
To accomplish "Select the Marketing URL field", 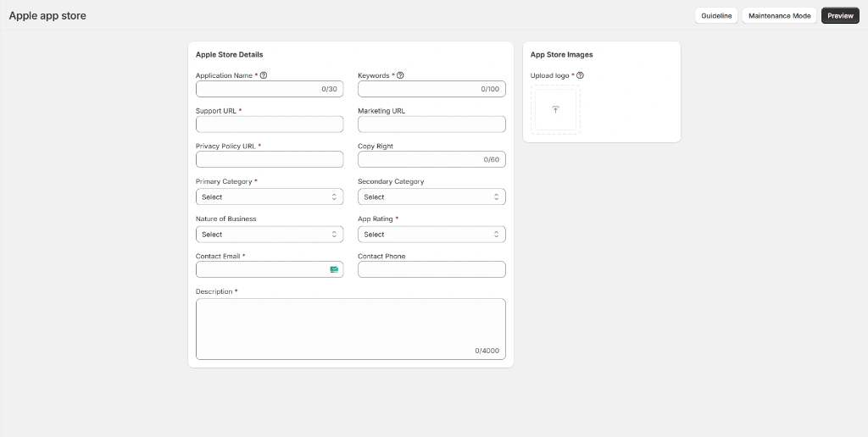I will pos(431,124).
